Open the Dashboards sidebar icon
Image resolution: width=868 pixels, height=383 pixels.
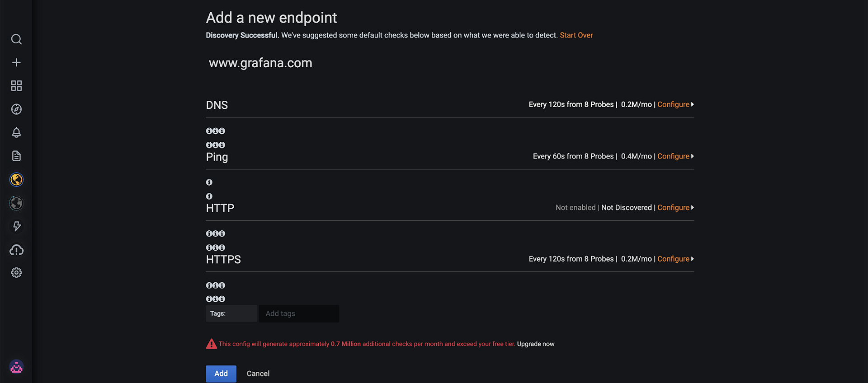coord(16,85)
